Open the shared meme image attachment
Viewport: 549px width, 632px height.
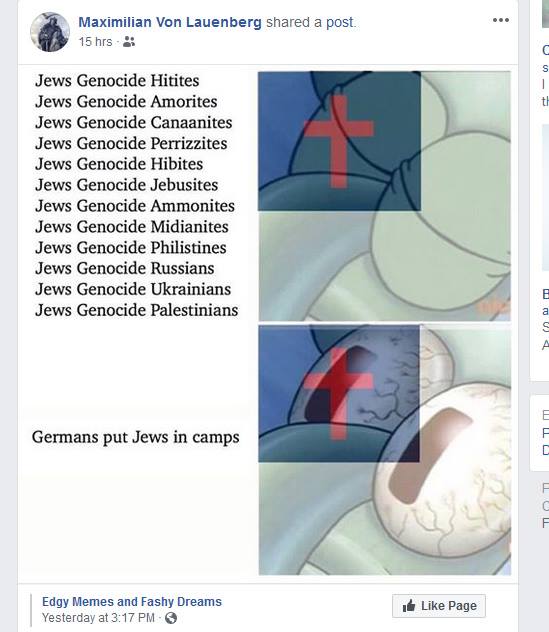(268, 323)
